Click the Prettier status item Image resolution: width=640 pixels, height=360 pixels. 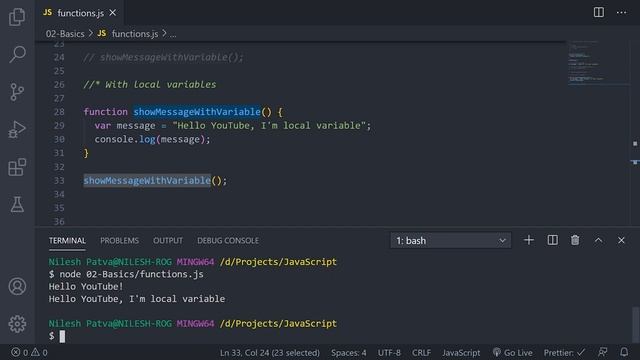[x=564, y=352]
